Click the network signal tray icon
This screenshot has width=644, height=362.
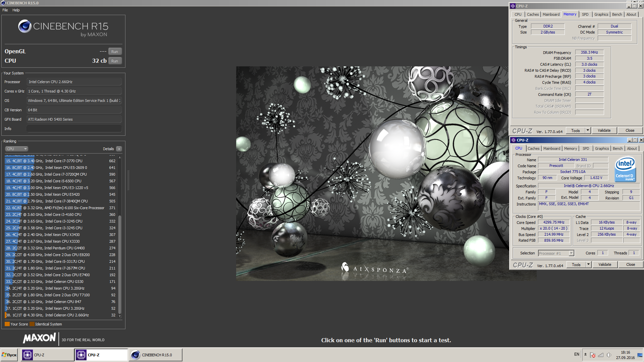click(x=601, y=355)
